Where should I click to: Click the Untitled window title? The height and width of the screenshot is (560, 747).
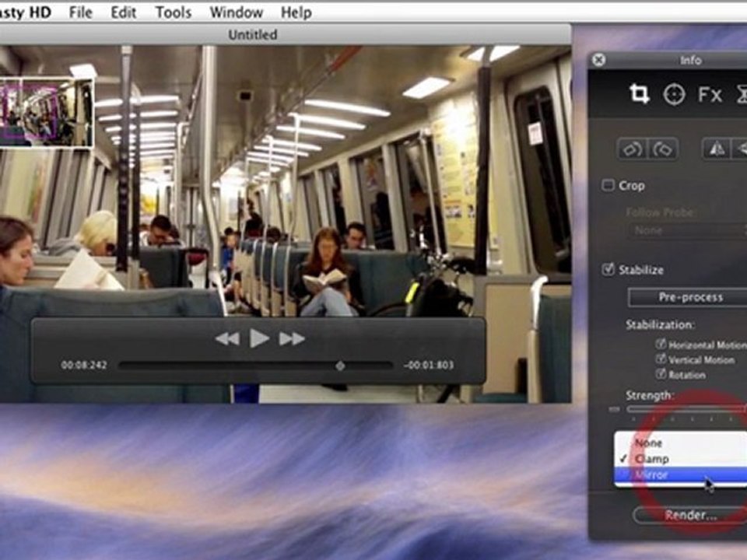(x=252, y=35)
